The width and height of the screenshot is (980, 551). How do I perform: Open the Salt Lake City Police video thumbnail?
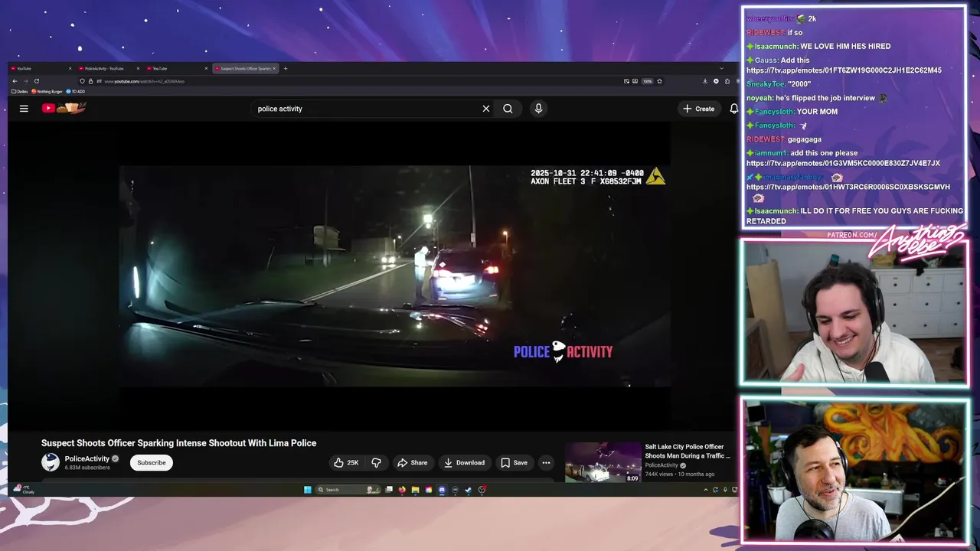[603, 462]
